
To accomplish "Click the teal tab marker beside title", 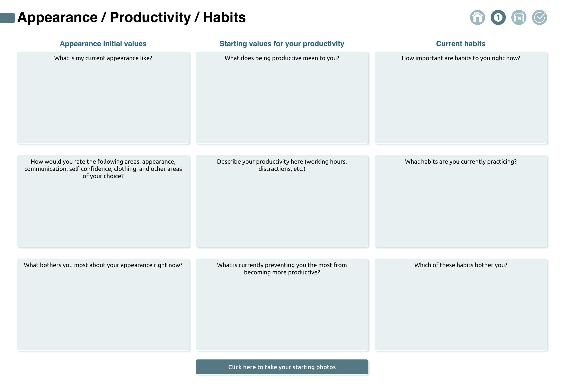I will (7, 18).
